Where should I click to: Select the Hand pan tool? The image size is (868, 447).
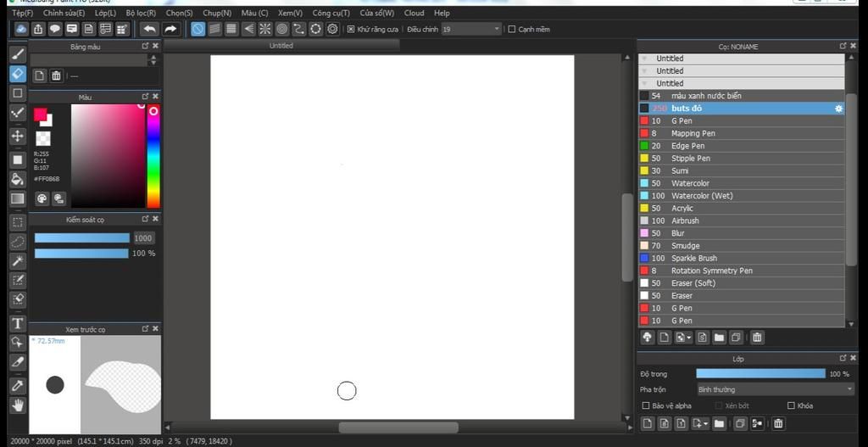point(18,405)
